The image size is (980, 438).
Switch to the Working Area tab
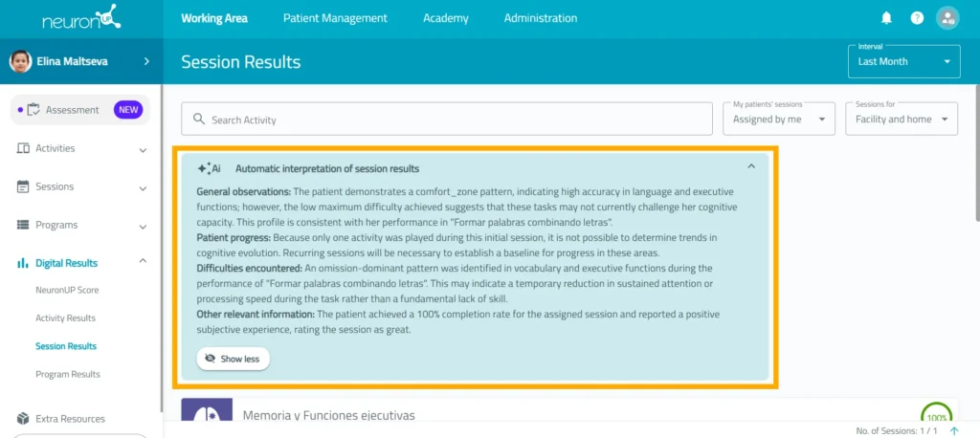tap(214, 18)
